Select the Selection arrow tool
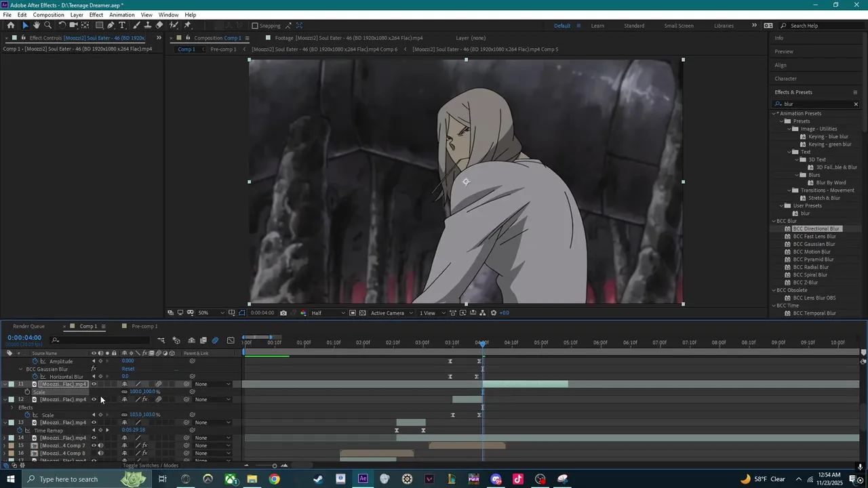868x488 pixels. [x=25, y=25]
